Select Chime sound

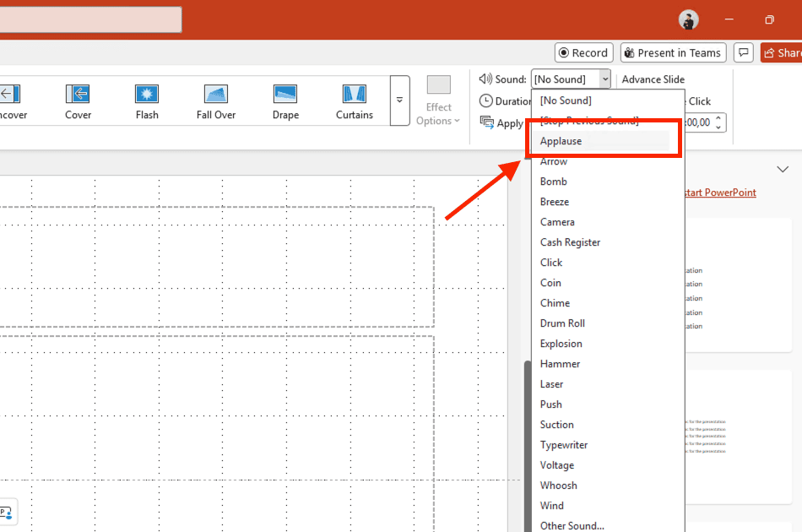tap(608, 303)
